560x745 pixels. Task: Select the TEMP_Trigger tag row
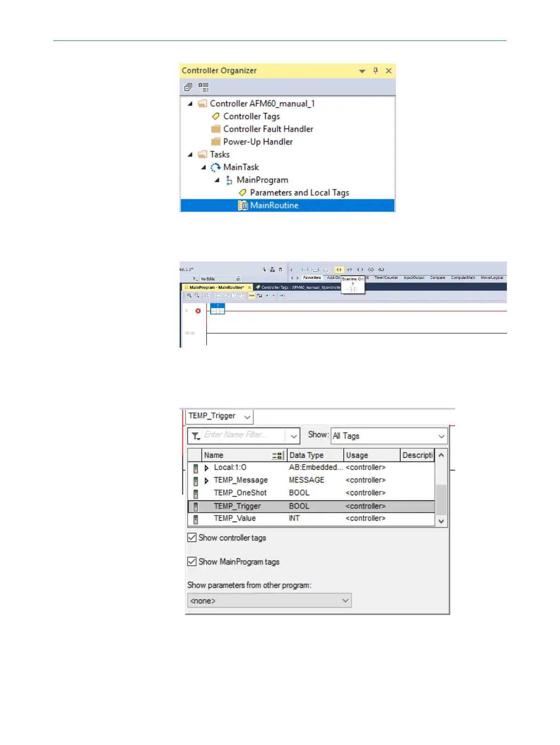(x=311, y=506)
